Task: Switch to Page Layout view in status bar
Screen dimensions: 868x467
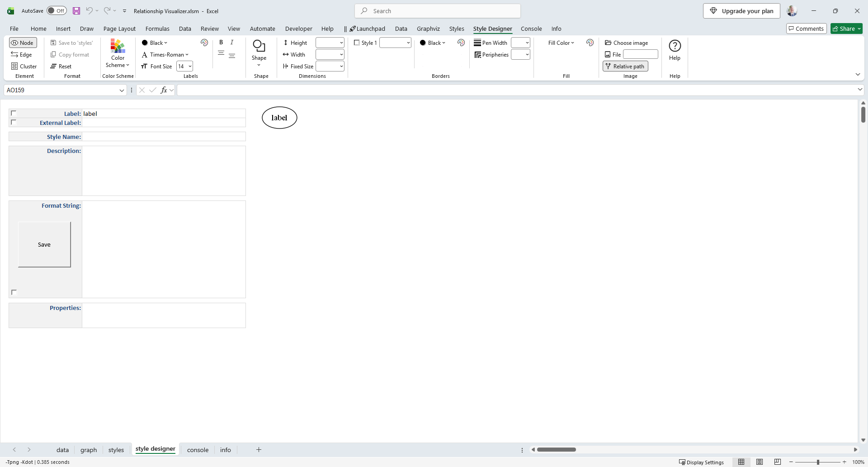Action: coord(759,462)
